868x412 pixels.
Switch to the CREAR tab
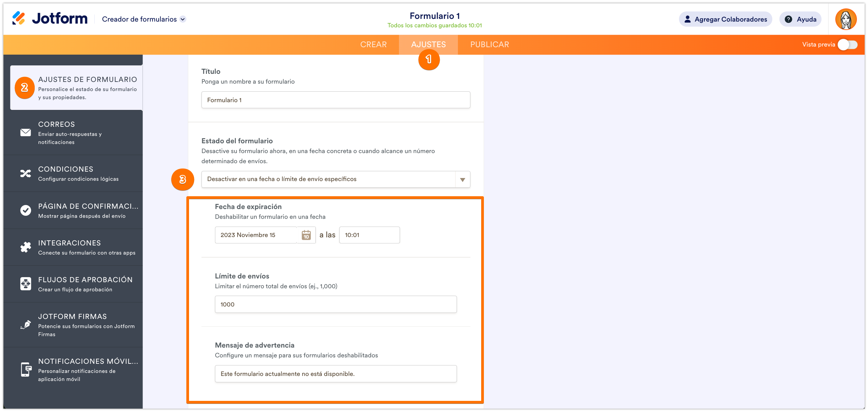click(x=373, y=45)
